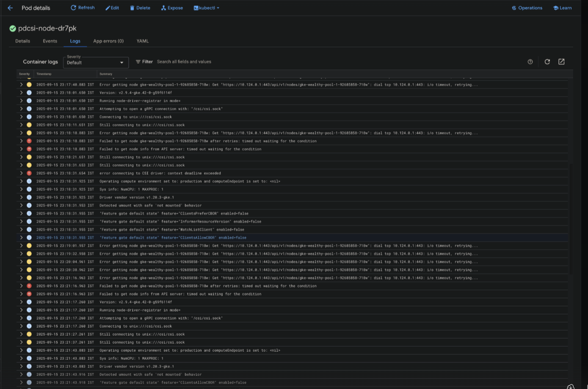
Task: Select the Edit pencil icon
Action: [108, 8]
